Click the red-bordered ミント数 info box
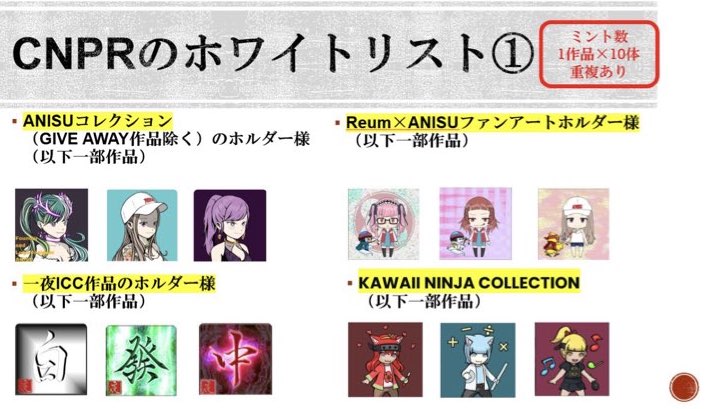The height and width of the screenshot is (409, 710). point(598,54)
